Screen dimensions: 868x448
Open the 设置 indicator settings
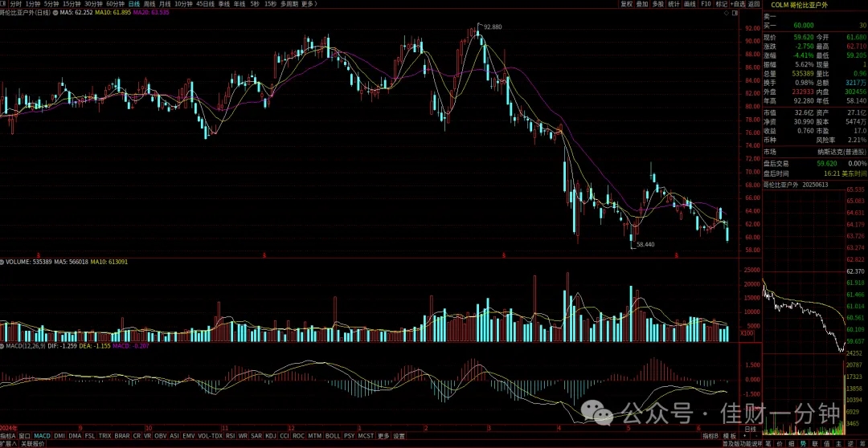pyautogui.click(x=399, y=436)
